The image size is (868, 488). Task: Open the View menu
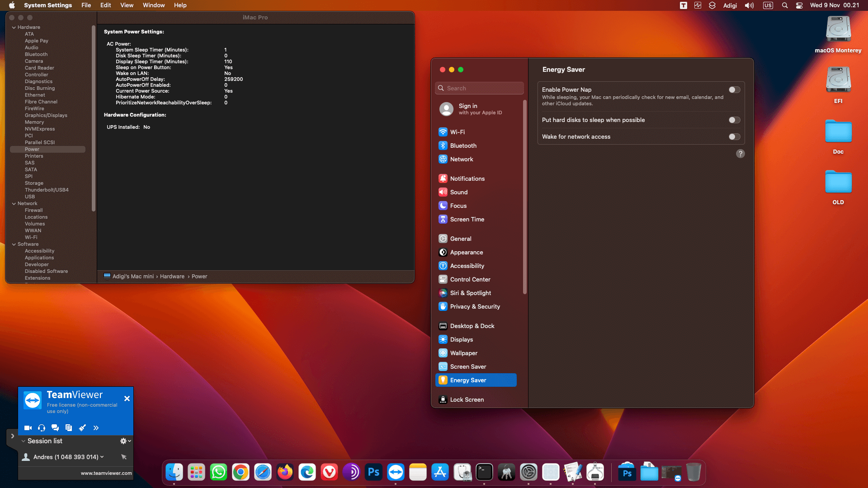(x=127, y=5)
